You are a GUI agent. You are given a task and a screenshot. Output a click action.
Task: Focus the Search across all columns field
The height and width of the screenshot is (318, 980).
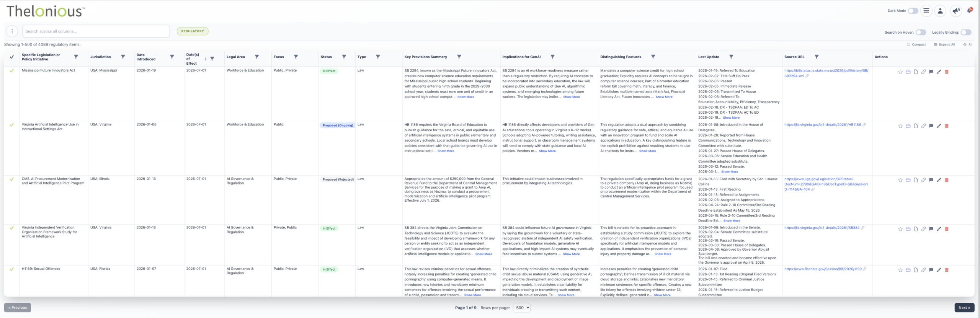tap(96, 31)
